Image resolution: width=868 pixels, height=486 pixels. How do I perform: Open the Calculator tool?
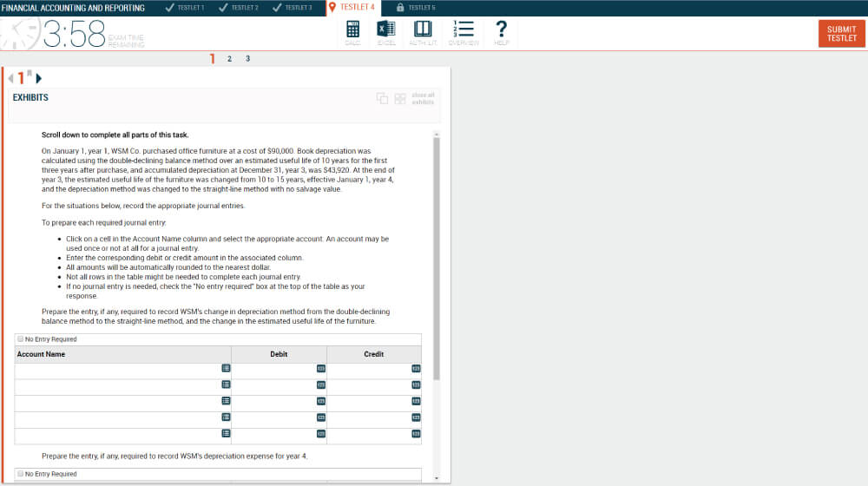(353, 31)
